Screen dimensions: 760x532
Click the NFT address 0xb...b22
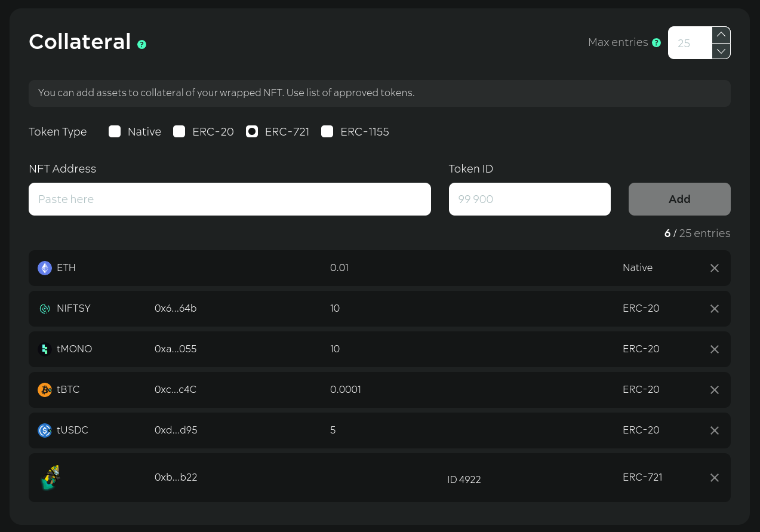176,477
